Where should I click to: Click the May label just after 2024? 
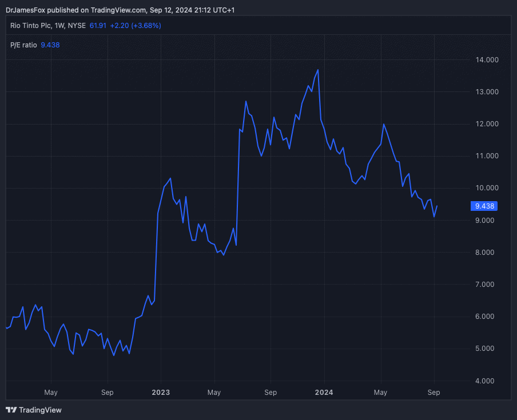(380, 393)
